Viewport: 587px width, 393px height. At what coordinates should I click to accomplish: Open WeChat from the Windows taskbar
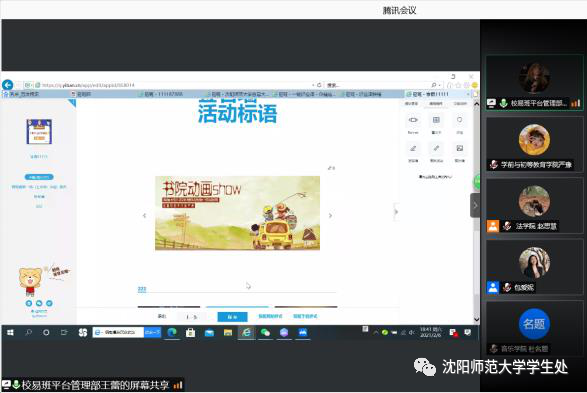(x=265, y=332)
